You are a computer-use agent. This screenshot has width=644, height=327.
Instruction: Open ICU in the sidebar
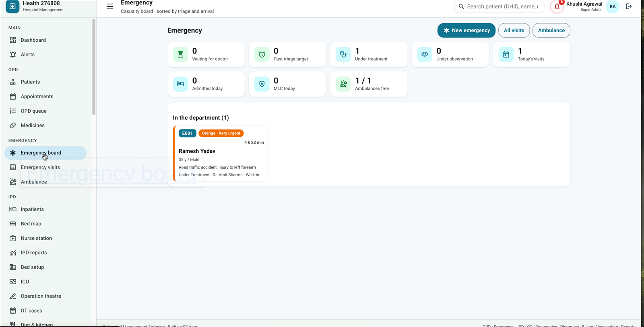pos(45,282)
